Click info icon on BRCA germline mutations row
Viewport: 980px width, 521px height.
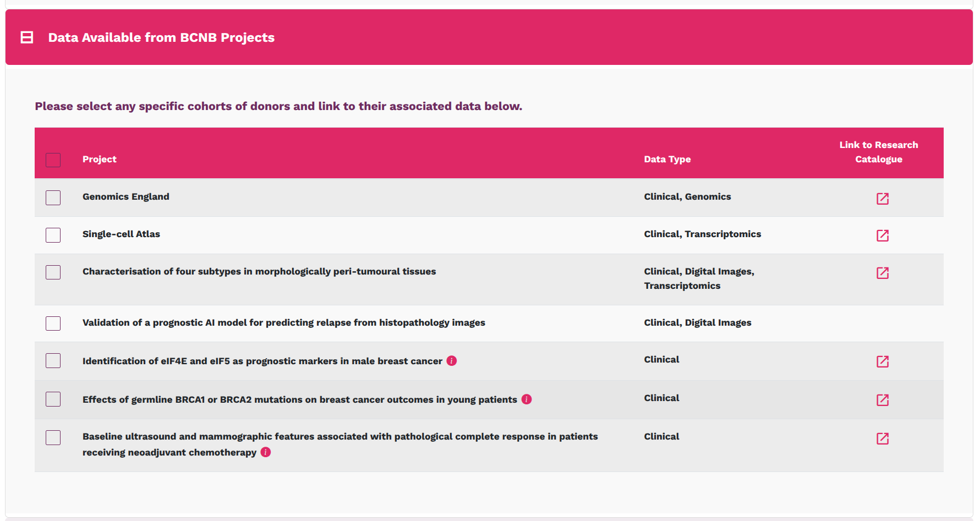[x=527, y=399]
